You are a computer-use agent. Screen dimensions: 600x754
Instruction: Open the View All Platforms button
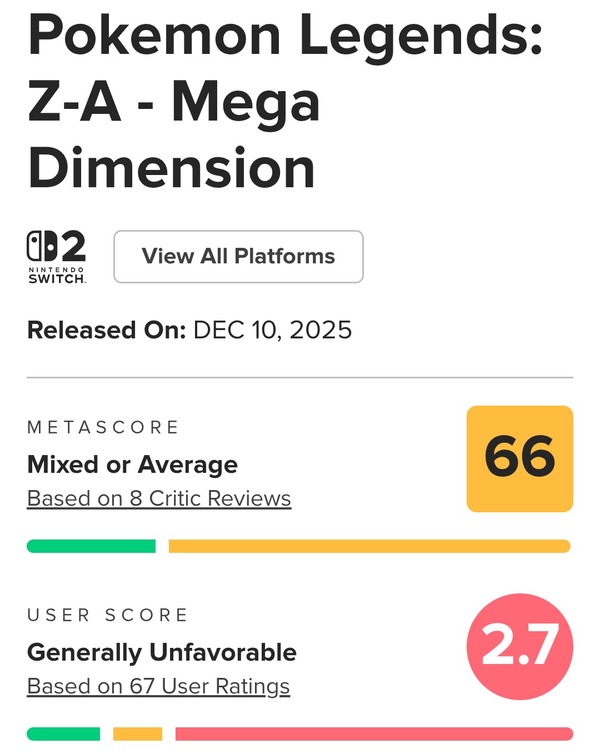(238, 256)
